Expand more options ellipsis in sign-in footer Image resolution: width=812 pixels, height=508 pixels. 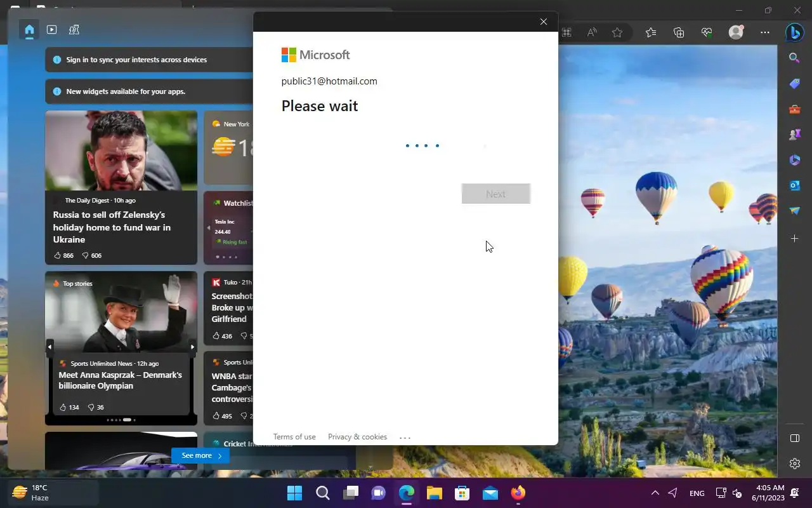[405, 437]
